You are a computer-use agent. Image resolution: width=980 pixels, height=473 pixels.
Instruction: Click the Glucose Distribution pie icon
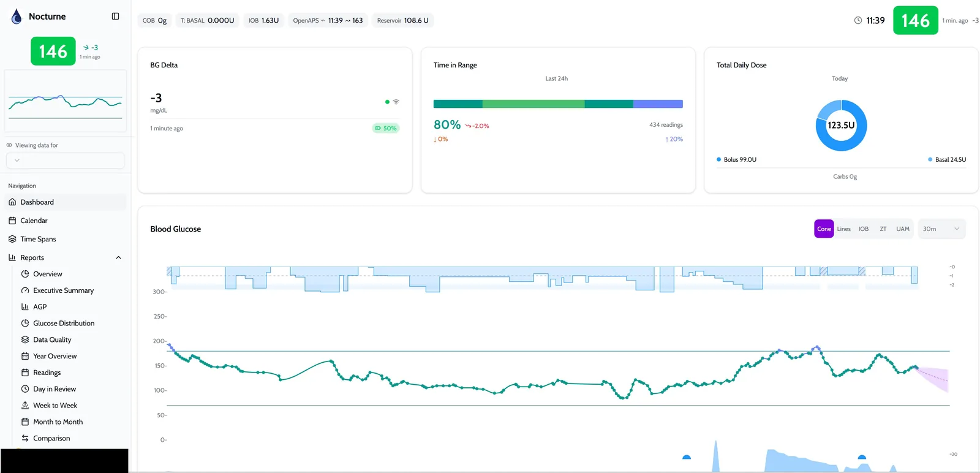click(25, 324)
